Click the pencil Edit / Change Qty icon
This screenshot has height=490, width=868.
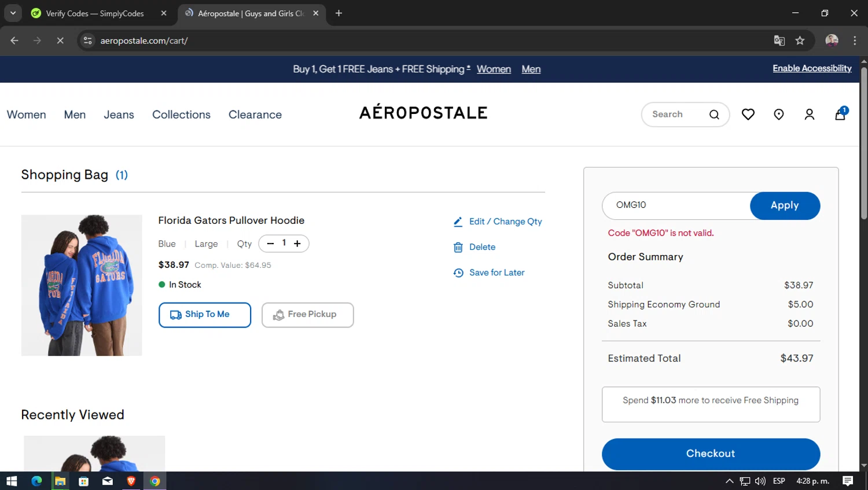click(x=458, y=222)
